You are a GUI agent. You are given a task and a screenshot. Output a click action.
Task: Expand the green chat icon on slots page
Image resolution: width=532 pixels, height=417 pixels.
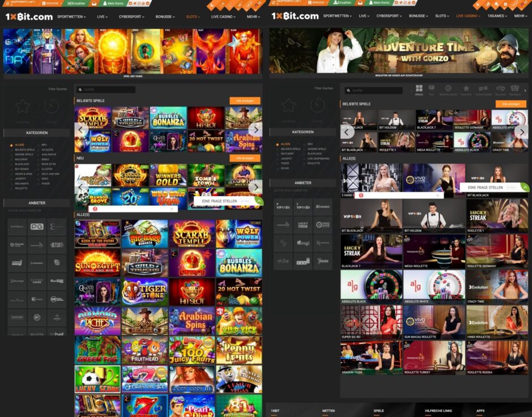[x=259, y=201]
